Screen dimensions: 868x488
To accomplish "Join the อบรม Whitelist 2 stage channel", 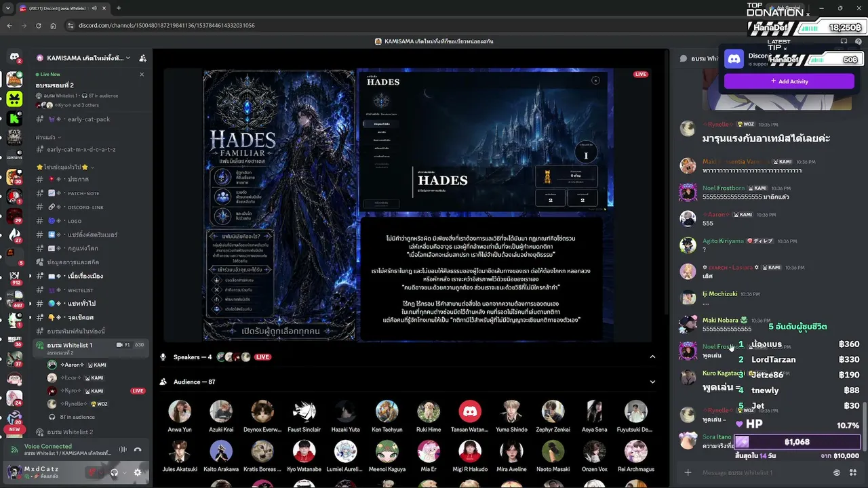I will click(91, 432).
